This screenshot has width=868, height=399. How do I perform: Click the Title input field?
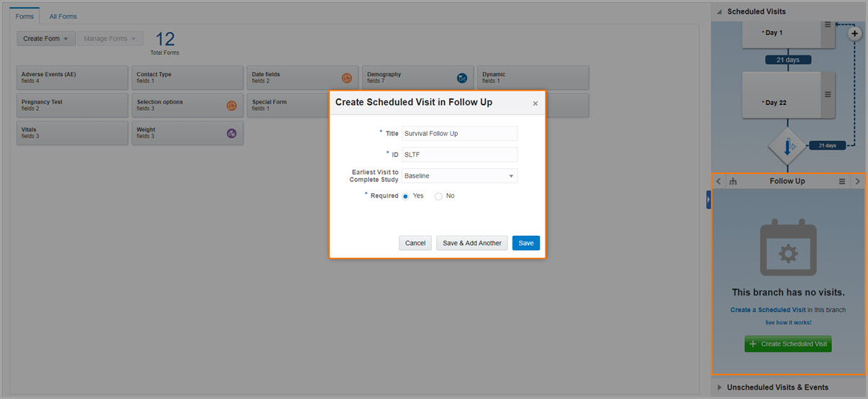pos(459,133)
